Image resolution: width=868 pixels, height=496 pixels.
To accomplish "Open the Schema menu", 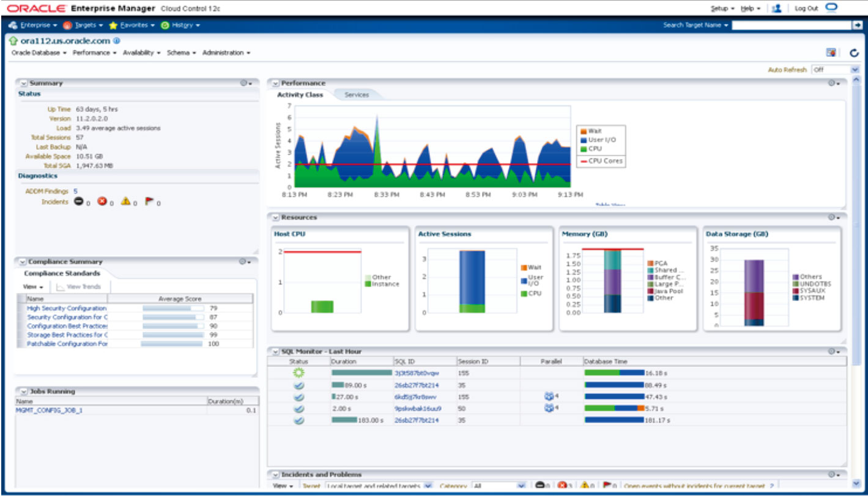I will coord(181,53).
